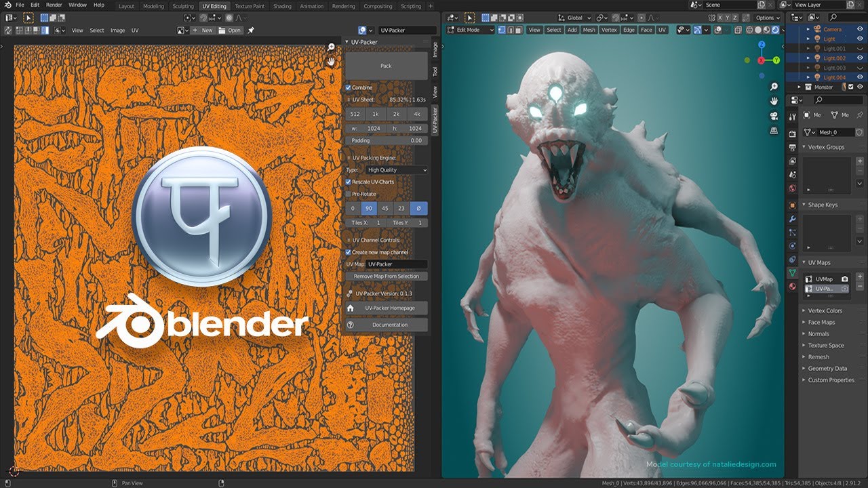Toggle Create new map channel checkbox
868x488 pixels.
(x=348, y=252)
